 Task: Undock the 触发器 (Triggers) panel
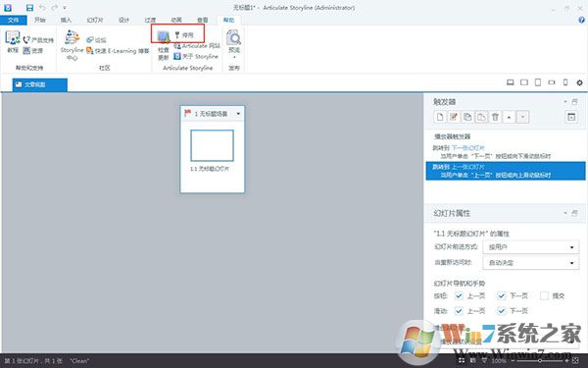[574, 102]
